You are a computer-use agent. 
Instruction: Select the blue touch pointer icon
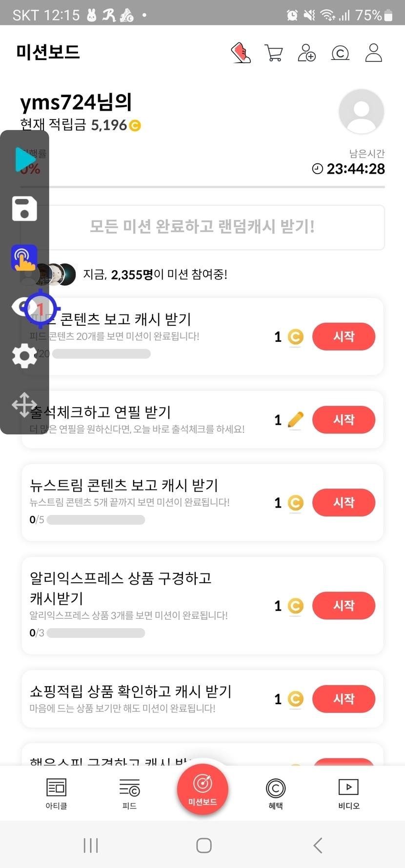coord(24,257)
